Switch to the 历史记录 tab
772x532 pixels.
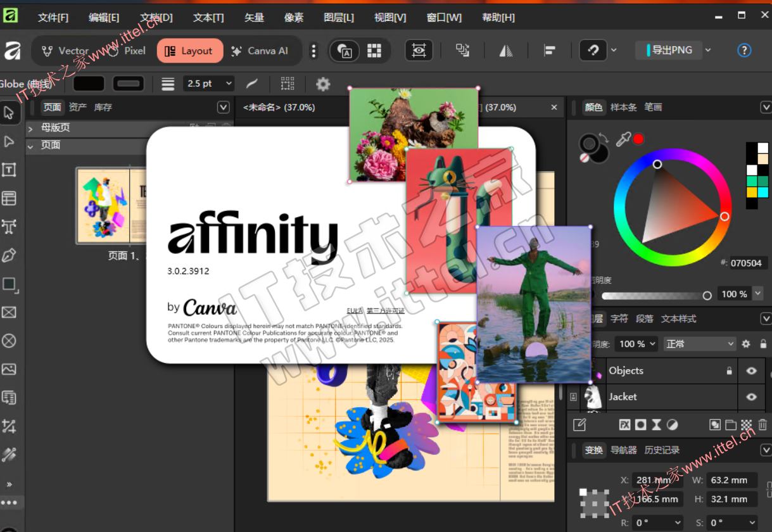662,450
